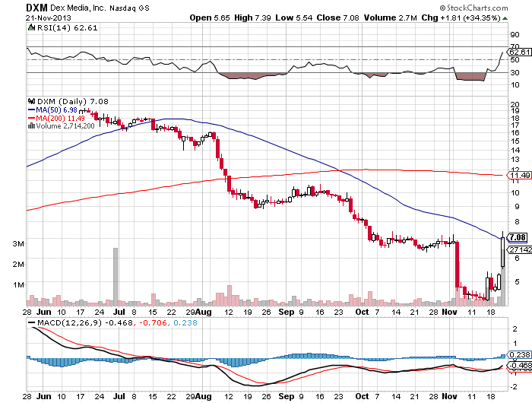Click the 11.49 MA(200) tag on right axis
Screen dimensions: 532x403
click(x=519, y=175)
